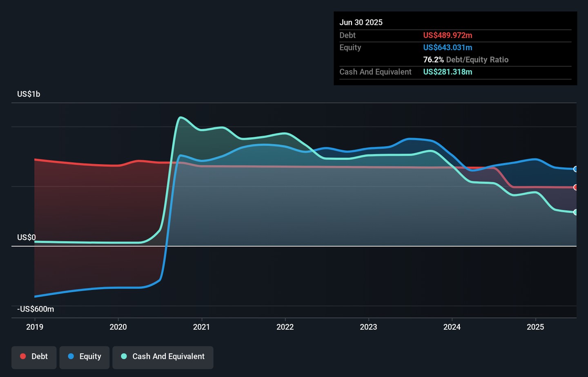588x377 pixels.
Task: Select the teal Cash endpoint marker
Action: 575,212
